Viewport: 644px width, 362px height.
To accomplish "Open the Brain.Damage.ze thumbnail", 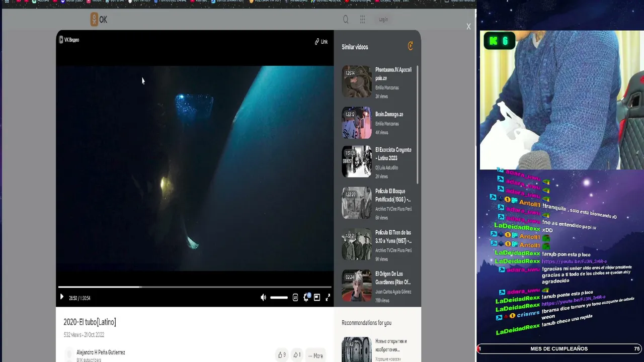I will click(357, 123).
